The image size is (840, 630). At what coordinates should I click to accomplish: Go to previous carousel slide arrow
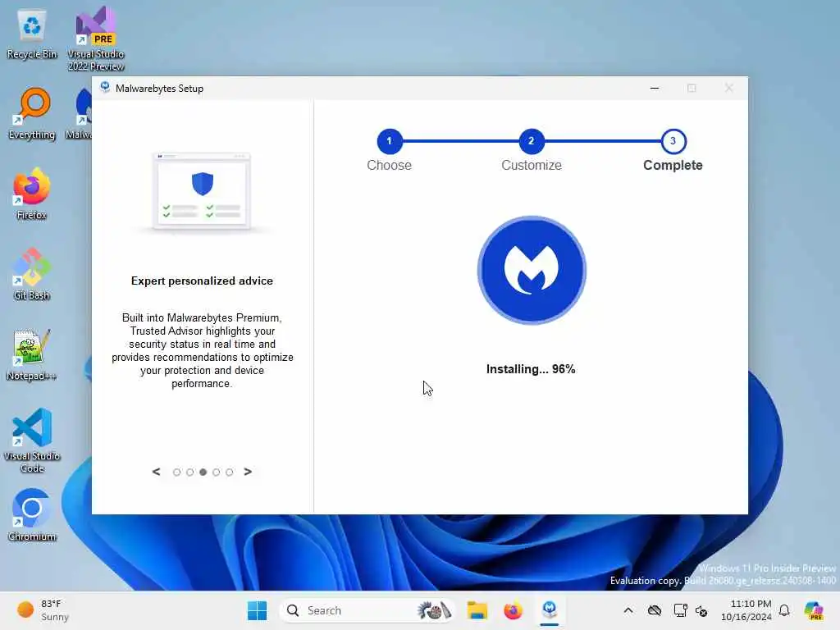point(156,472)
